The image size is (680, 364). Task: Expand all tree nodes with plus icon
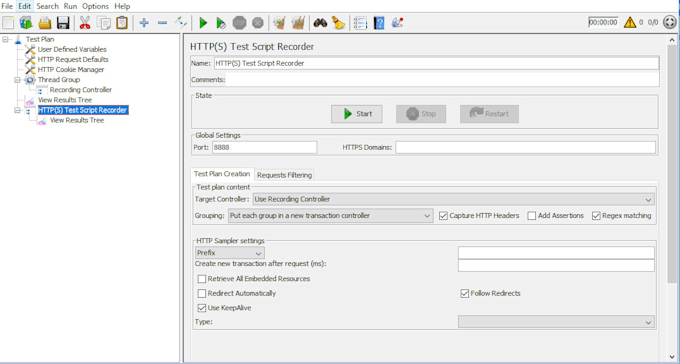click(144, 23)
